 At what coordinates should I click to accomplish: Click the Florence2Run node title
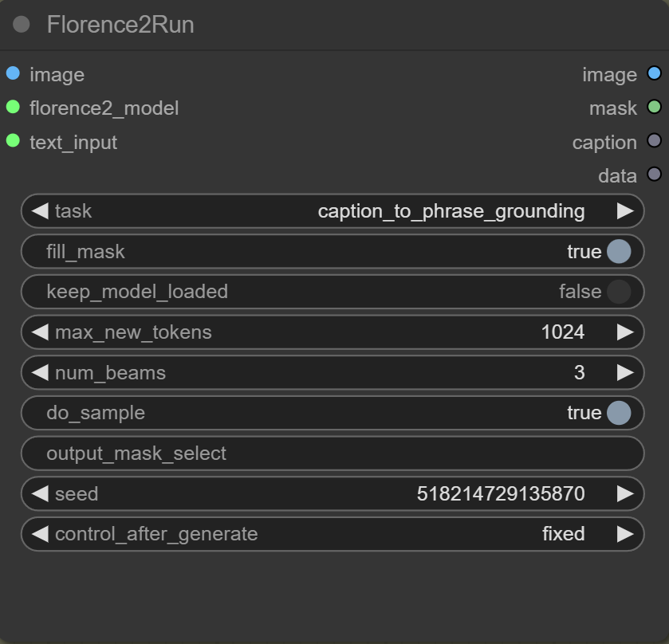point(120,25)
